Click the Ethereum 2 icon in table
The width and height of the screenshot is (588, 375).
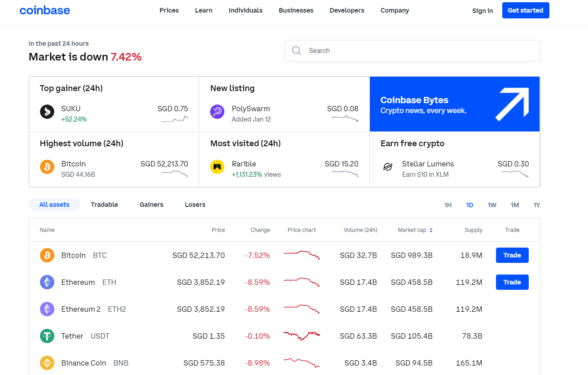pos(47,309)
